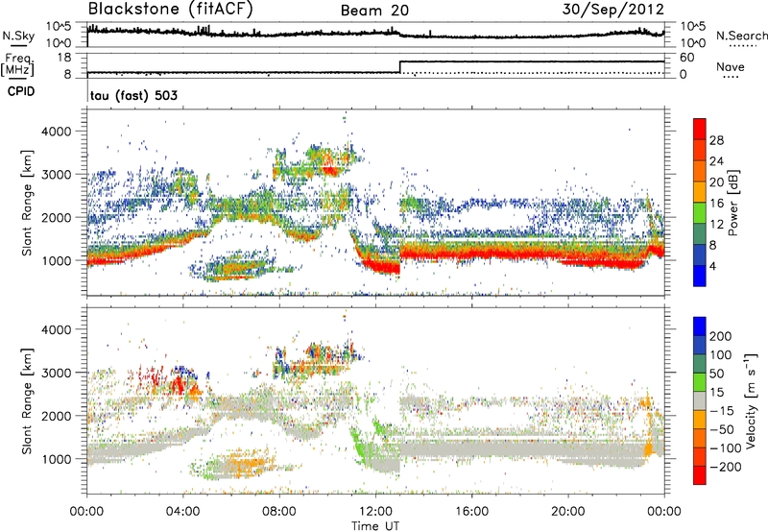Select the N.Sky legend label
The width and height of the screenshot is (768, 532).
18,36
